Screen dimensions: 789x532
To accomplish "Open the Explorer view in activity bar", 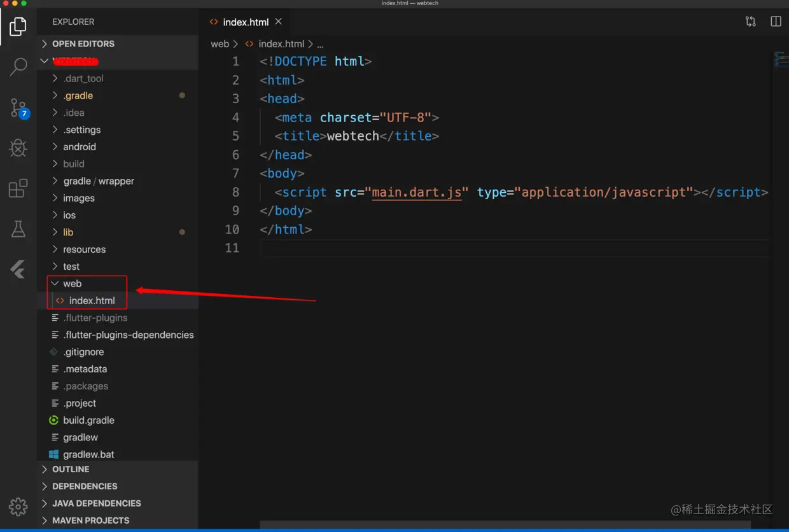I will click(18, 26).
